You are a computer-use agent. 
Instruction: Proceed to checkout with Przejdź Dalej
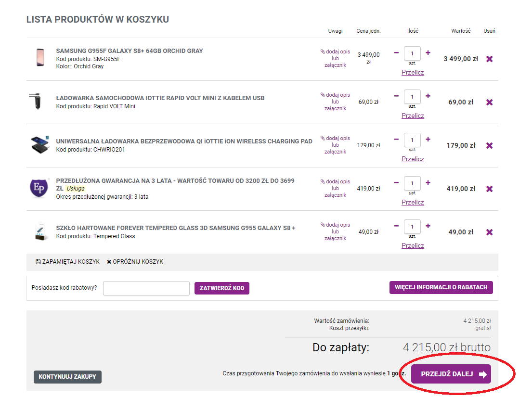(x=451, y=374)
